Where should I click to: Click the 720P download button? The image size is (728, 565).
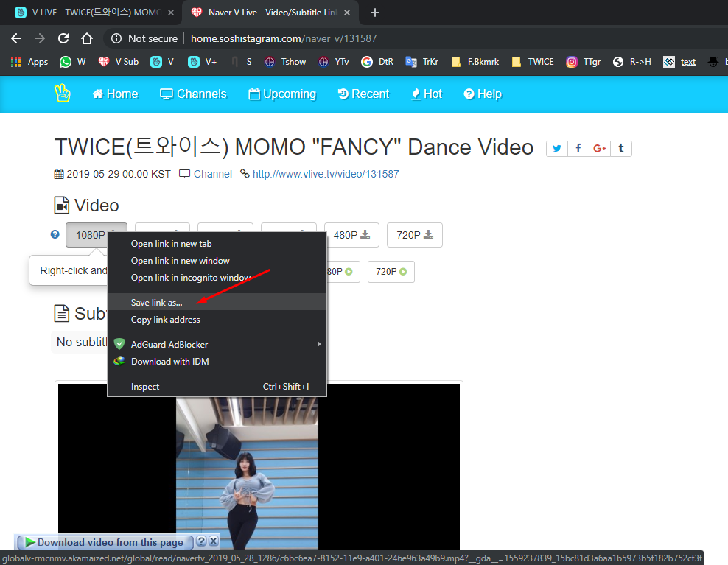[415, 235]
